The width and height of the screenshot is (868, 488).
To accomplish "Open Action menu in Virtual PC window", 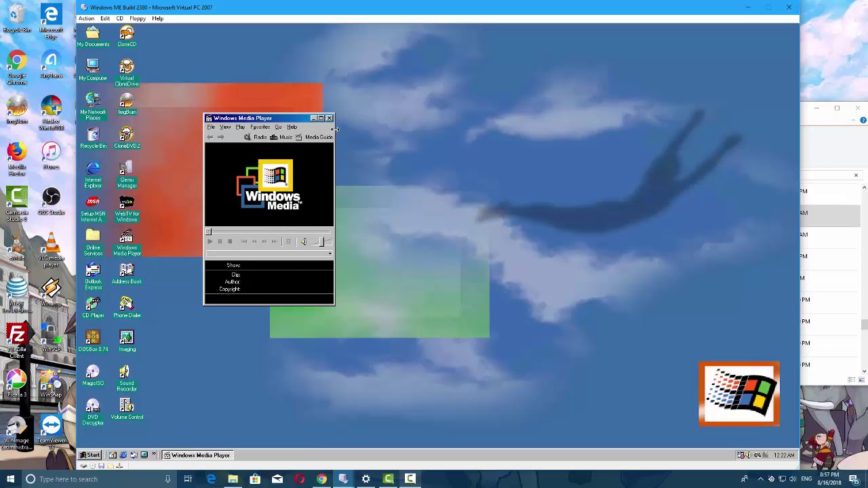I will [86, 18].
